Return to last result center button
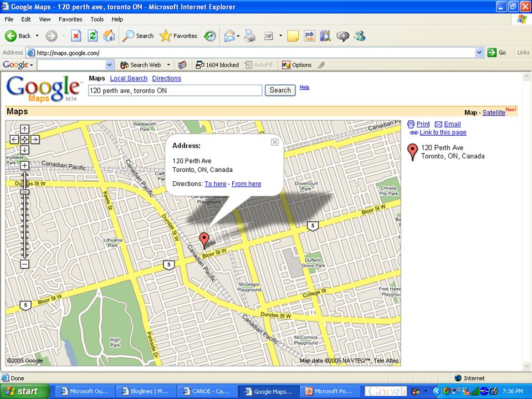 pos(25,140)
